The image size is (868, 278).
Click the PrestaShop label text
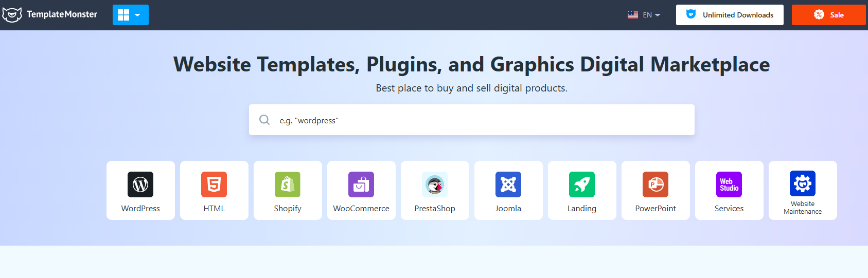point(435,209)
